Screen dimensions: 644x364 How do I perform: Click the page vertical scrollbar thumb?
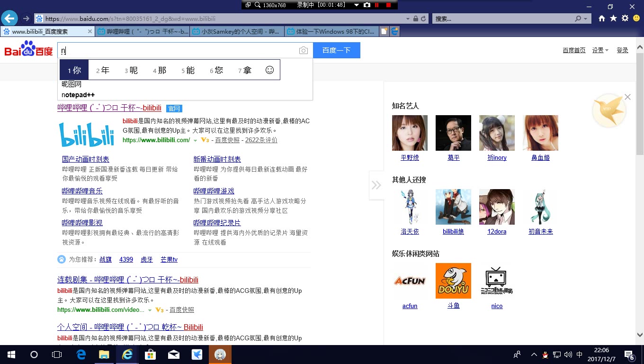pos(640,103)
